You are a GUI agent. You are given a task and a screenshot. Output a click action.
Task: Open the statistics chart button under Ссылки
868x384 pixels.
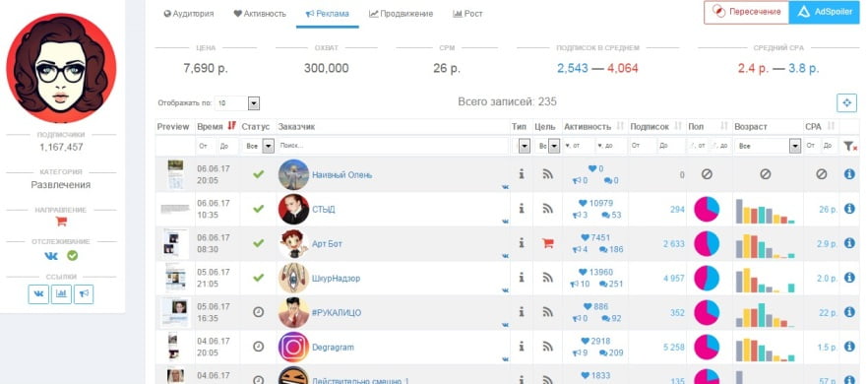pyautogui.click(x=61, y=294)
